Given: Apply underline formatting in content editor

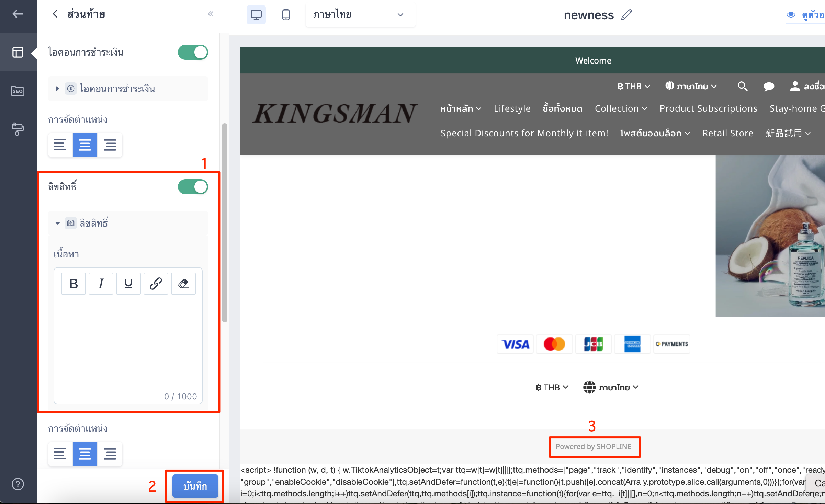Looking at the screenshot, I should pyautogui.click(x=128, y=284).
